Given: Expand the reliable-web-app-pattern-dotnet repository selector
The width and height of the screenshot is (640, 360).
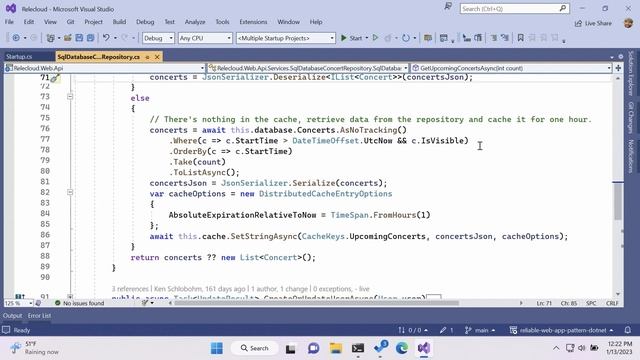Looking at the screenshot, I should [562, 330].
